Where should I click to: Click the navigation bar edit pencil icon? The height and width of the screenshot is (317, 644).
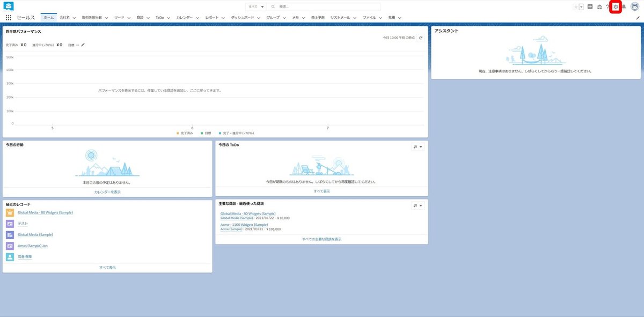[638, 18]
